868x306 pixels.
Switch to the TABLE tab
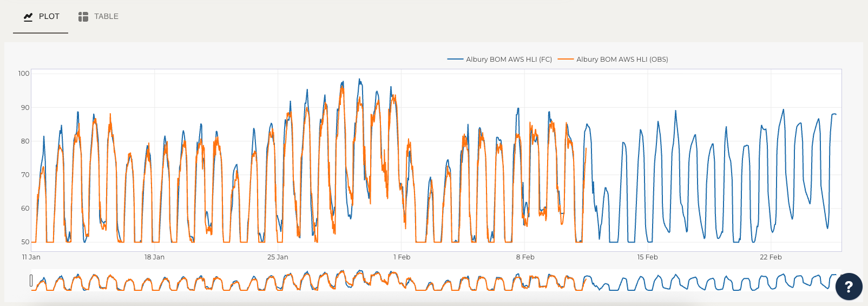tap(106, 17)
